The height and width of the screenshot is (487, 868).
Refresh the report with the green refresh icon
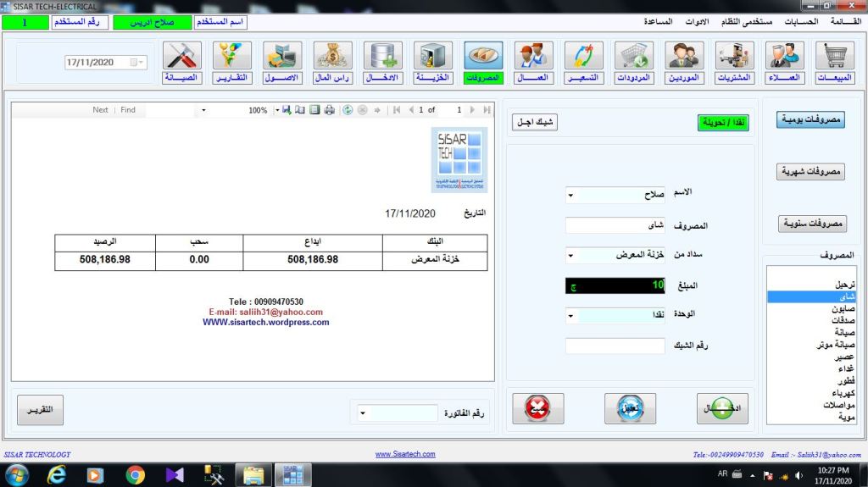tap(348, 110)
